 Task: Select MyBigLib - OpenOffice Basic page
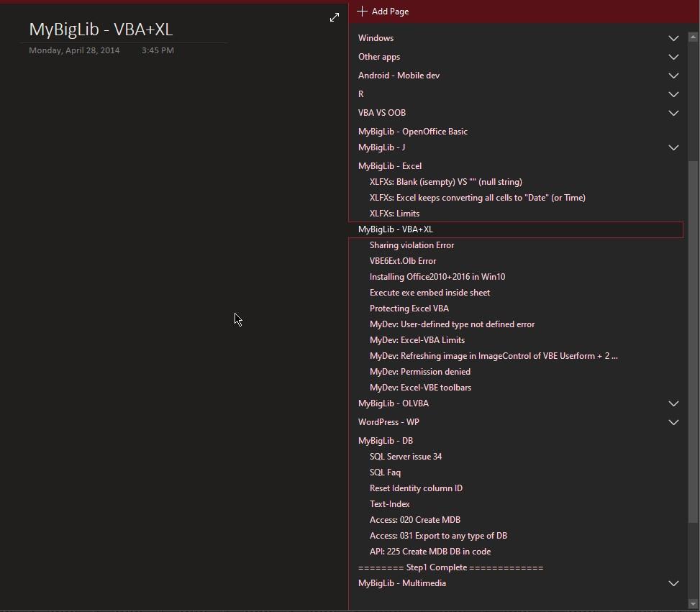point(413,132)
